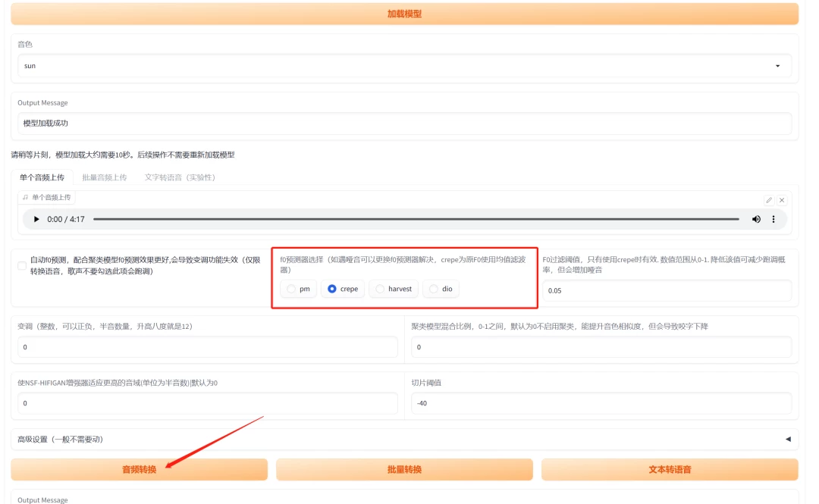Click the 音频转换 button
Image resolution: width=819 pixels, height=504 pixels.
click(x=139, y=470)
